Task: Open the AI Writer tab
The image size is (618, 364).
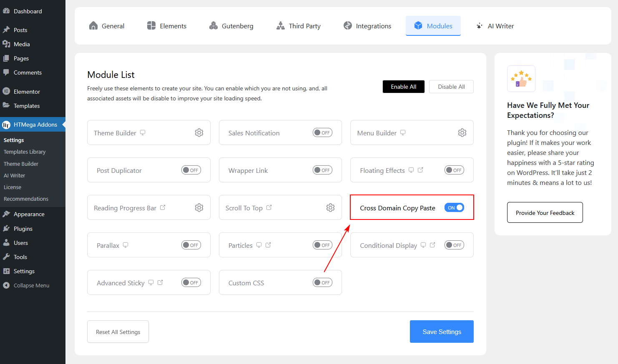Action: 495,25
